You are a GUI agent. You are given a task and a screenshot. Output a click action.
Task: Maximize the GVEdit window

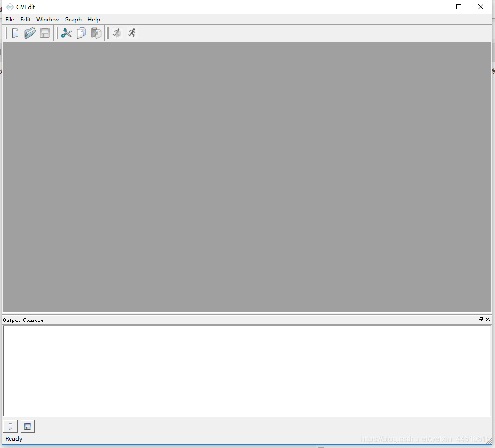[x=459, y=7]
